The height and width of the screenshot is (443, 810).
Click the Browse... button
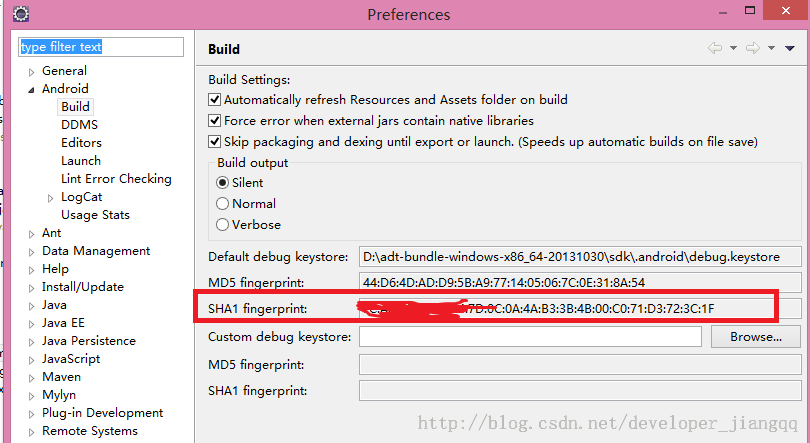coord(755,337)
